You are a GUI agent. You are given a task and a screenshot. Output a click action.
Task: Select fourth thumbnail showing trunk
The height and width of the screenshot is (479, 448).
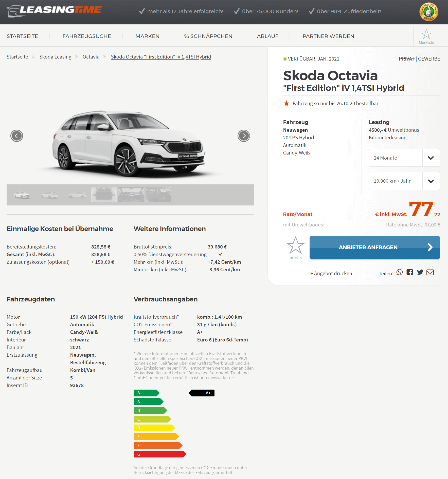point(104,194)
